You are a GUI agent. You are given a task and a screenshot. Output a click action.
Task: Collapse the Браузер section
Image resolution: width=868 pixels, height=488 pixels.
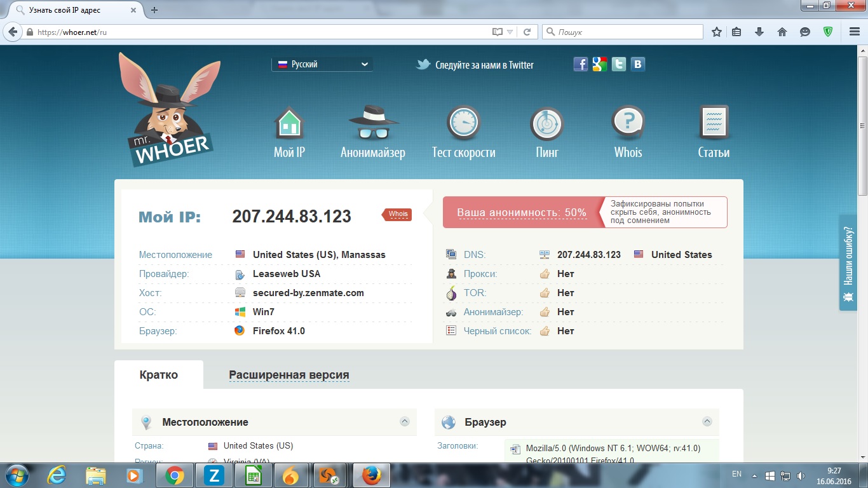pyautogui.click(x=707, y=422)
